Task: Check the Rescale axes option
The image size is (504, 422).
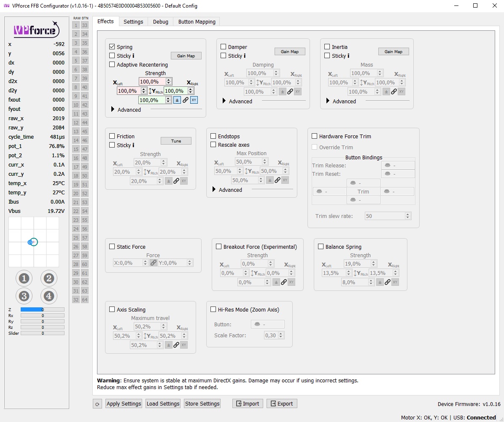Action: (213, 145)
